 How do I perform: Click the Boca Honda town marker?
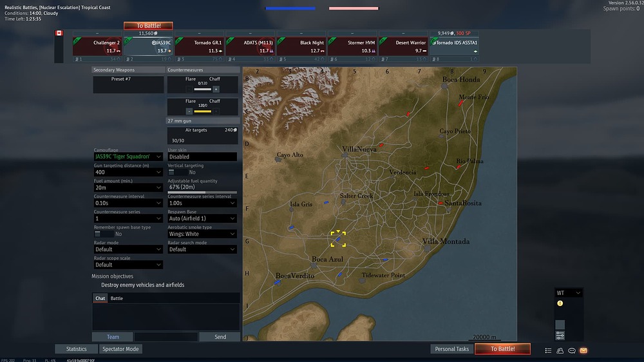click(444, 86)
